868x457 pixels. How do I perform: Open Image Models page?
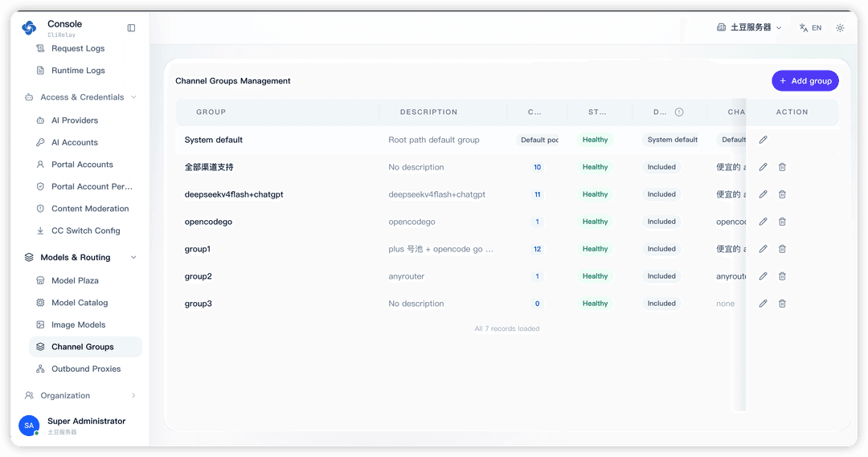click(x=78, y=324)
